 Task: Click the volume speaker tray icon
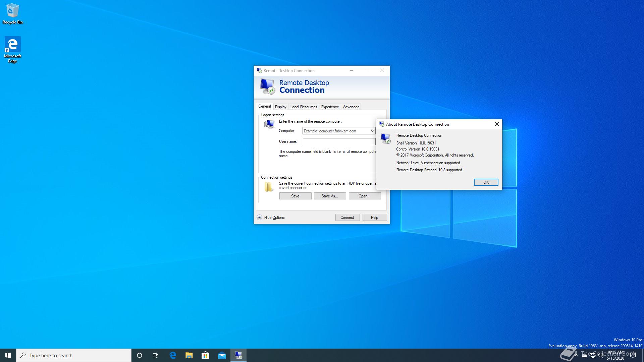point(601,356)
